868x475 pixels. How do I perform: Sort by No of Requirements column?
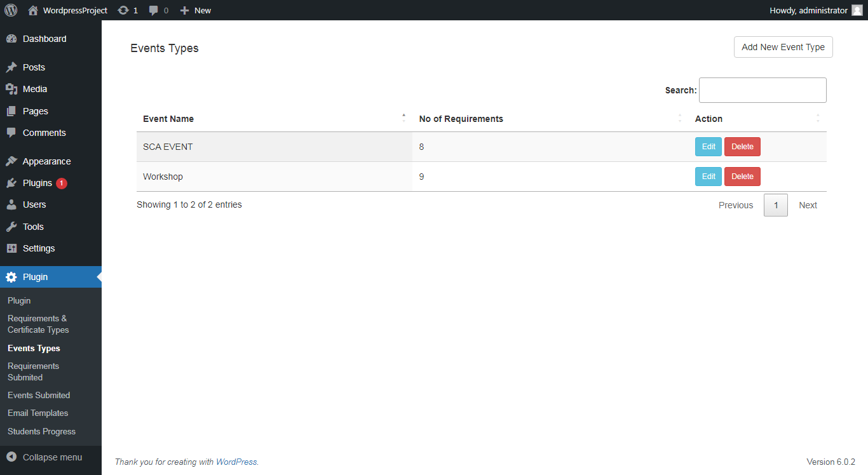(x=461, y=119)
